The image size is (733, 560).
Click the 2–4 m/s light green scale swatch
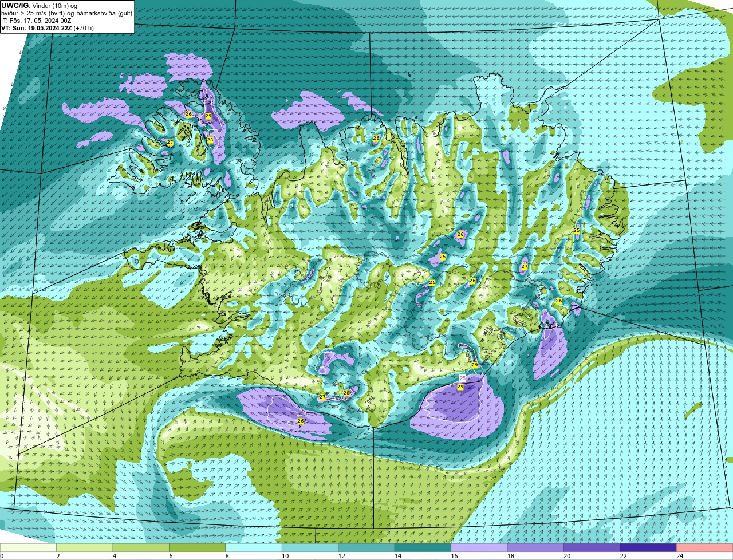click(x=85, y=548)
